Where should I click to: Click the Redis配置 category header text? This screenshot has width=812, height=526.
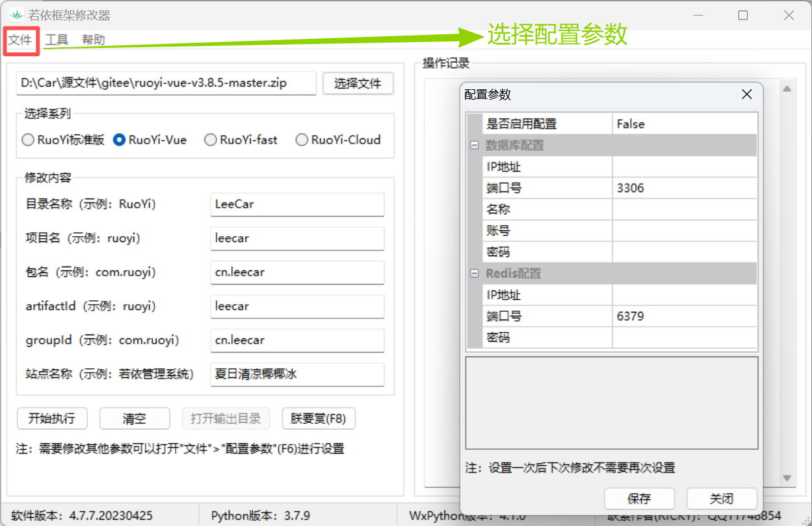[513, 274]
